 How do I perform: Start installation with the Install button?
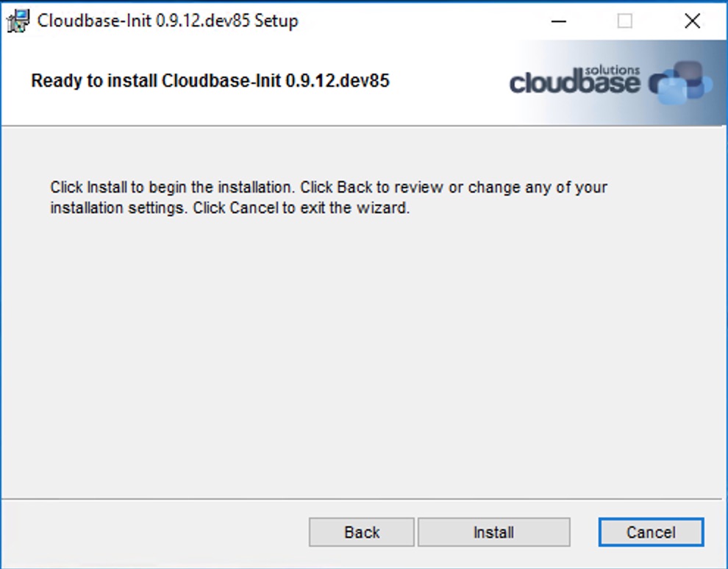pyautogui.click(x=493, y=532)
